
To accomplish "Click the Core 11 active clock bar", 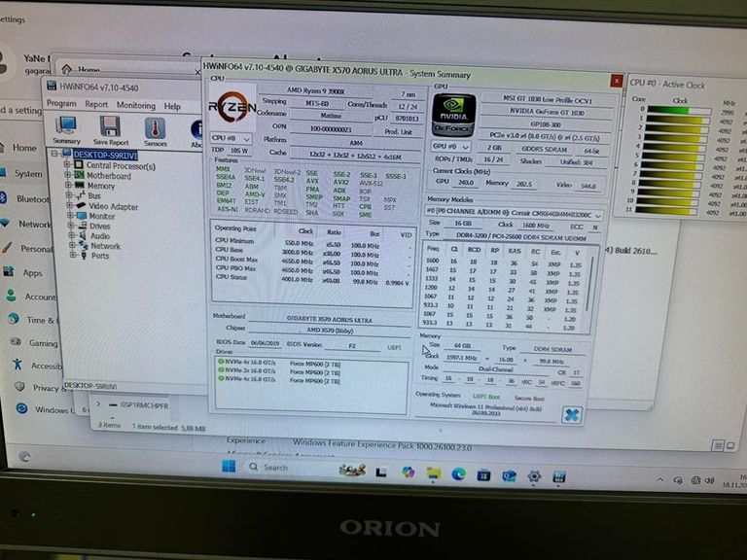I will coord(667,210).
